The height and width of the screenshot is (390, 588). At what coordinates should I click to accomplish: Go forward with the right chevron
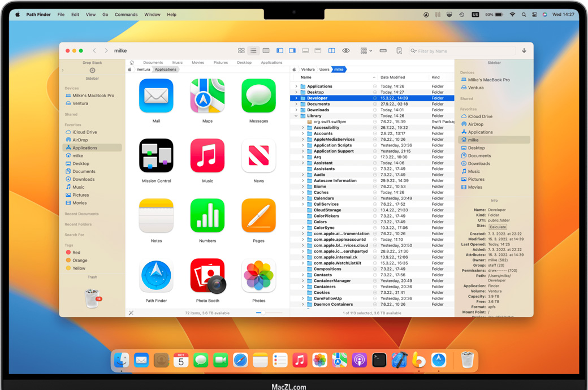(x=106, y=51)
